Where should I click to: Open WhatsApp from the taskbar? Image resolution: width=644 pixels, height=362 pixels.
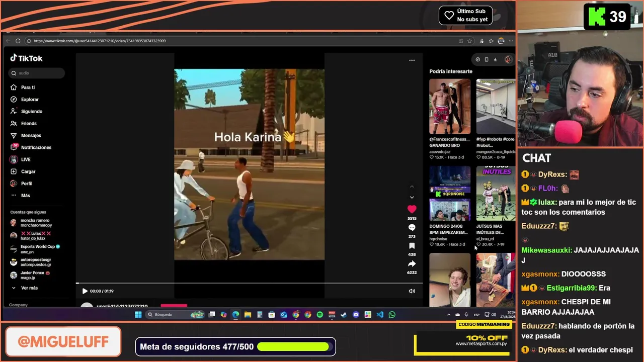(391, 315)
